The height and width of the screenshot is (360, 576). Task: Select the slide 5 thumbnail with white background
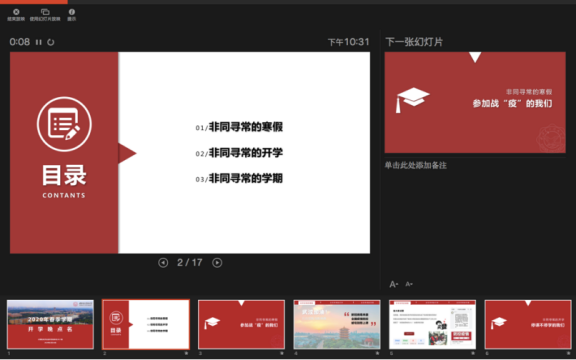coord(432,324)
